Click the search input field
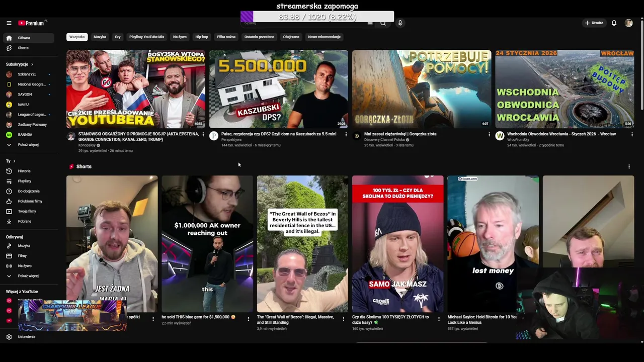The width and height of the screenshot is (644, 362). 308,23
